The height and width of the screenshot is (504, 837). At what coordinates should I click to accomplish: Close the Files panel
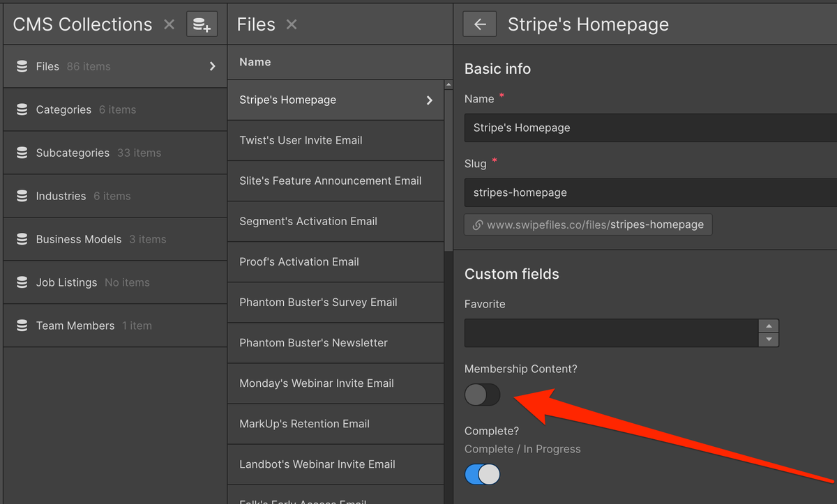(x=292, y=25)
